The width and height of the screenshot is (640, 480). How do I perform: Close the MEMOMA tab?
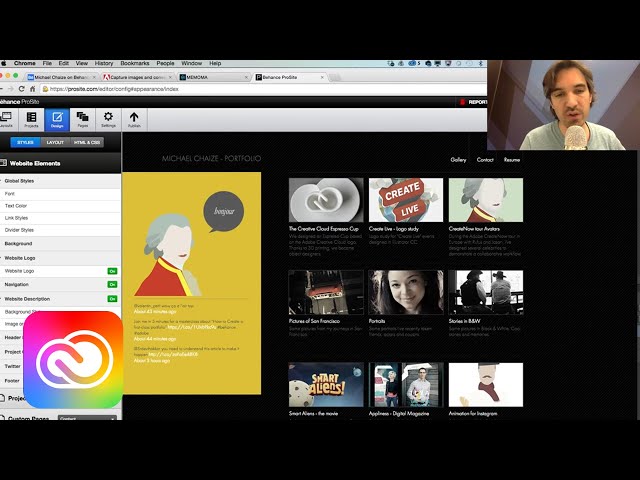tap(246, 77)
